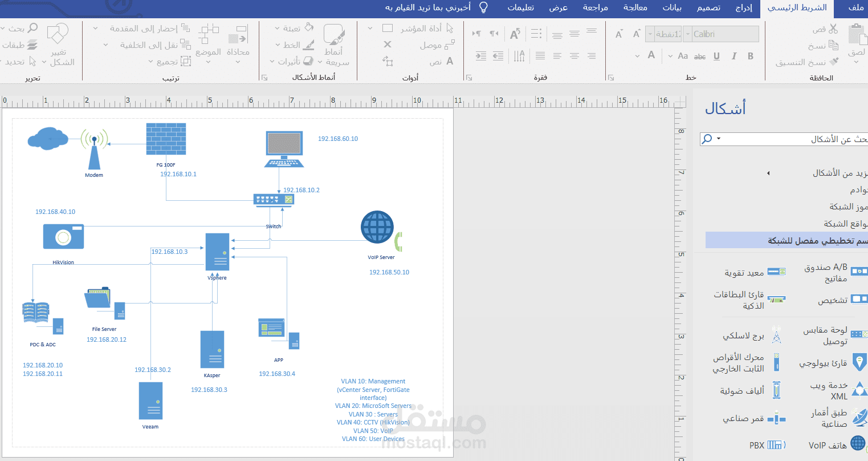Expand the Fill (تعبئة) dropdown
This screenshot has width=868, height=461.
pyautogui.click(x=278, y=29)
